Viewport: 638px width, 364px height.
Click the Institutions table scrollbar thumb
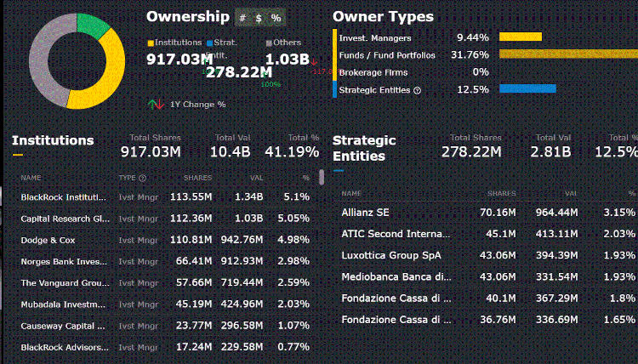pos(322,178)
